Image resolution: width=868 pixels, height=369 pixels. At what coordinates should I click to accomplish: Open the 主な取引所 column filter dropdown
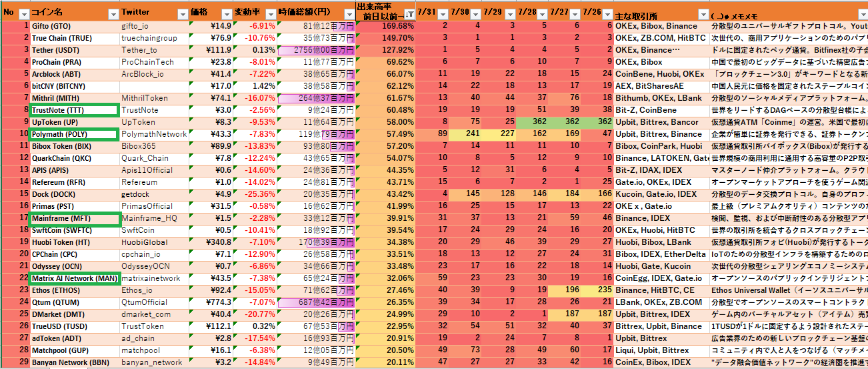(703, 14)
